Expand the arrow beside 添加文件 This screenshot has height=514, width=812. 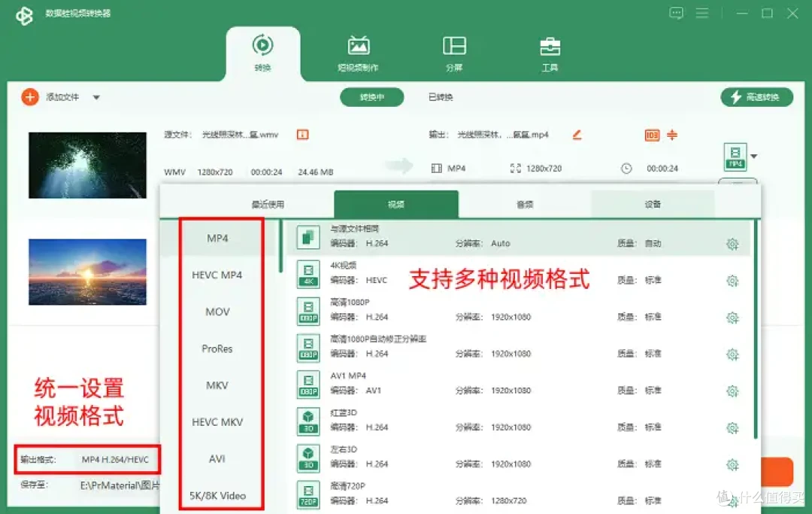96,97
